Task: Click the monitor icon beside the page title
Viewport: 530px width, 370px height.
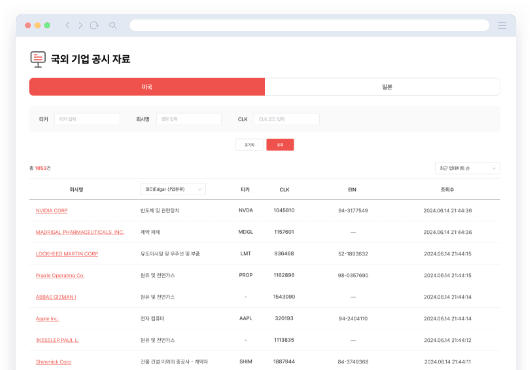Action: coord(38,59)
